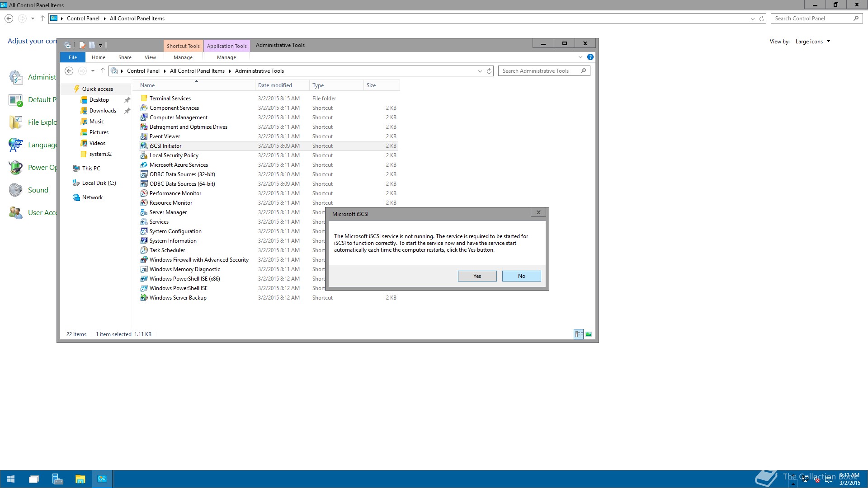Click Yes to start the iSCSI service
Image resolution: width=868 pixels, height=488 pixels.
pyautogui.click(x=477, y=276)
